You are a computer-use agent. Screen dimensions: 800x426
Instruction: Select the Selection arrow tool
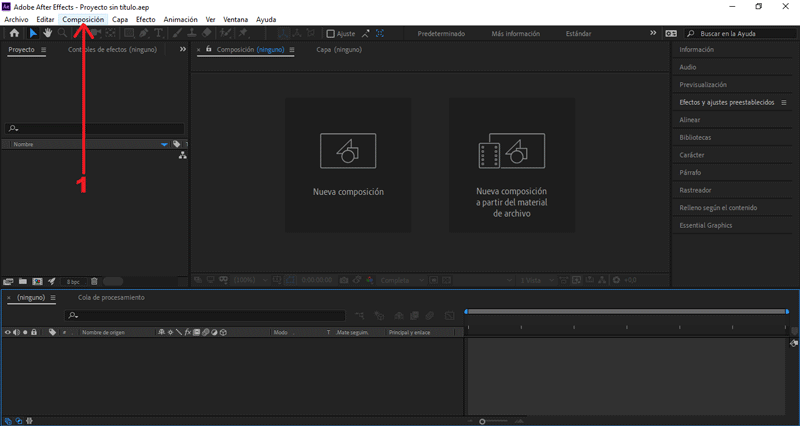click(x=33, y=33)
